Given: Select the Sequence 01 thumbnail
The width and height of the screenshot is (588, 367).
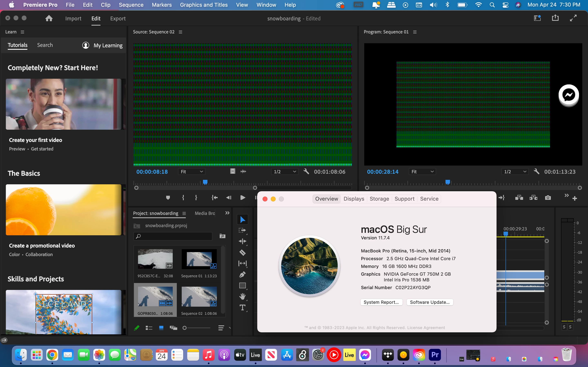Looking at the screenshot, I should (199, 259).
